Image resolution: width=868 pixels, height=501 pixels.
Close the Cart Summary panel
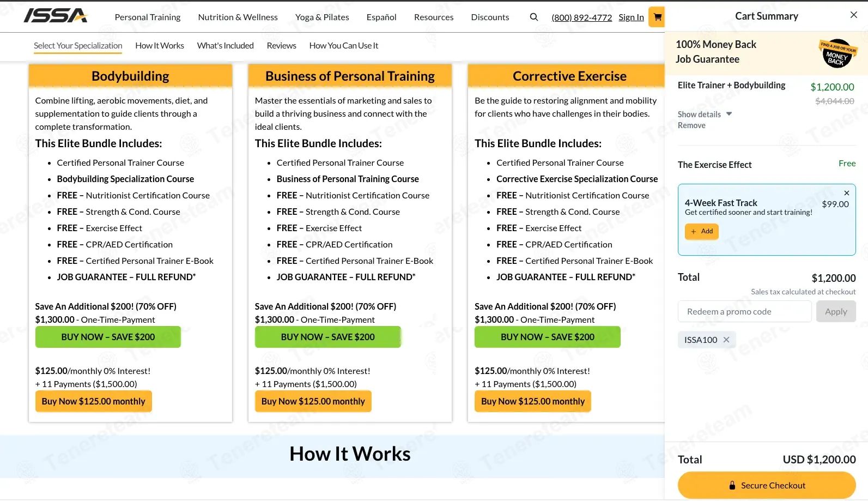click(x=853, y=15)
